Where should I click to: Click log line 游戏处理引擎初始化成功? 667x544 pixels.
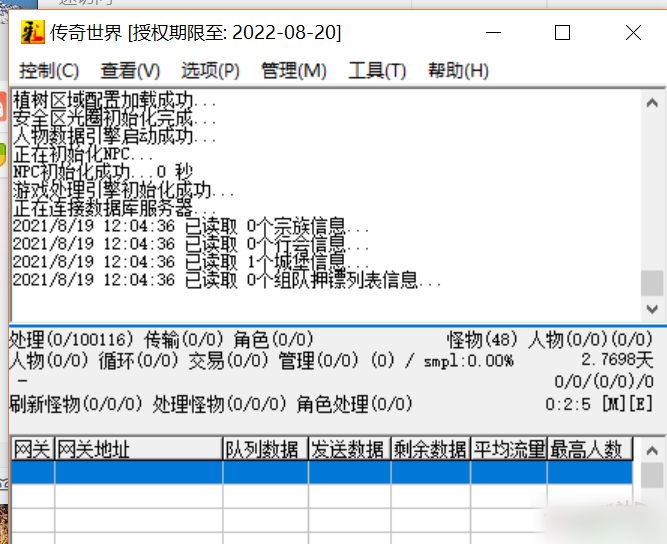point(123,190)
